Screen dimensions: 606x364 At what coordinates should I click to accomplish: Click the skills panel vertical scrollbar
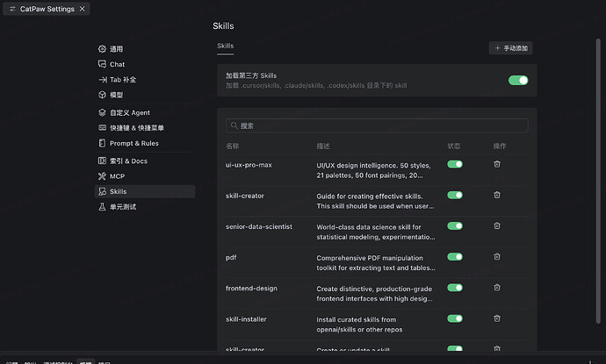click(598, 182)
